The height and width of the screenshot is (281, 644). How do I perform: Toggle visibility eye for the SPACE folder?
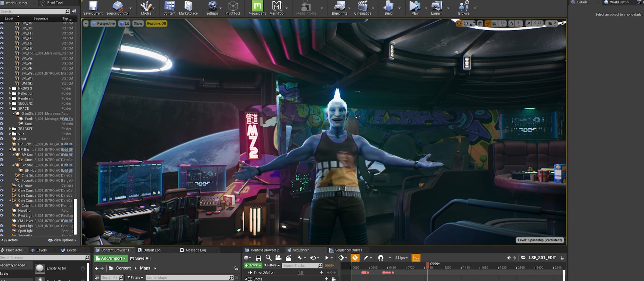(2, 109)
